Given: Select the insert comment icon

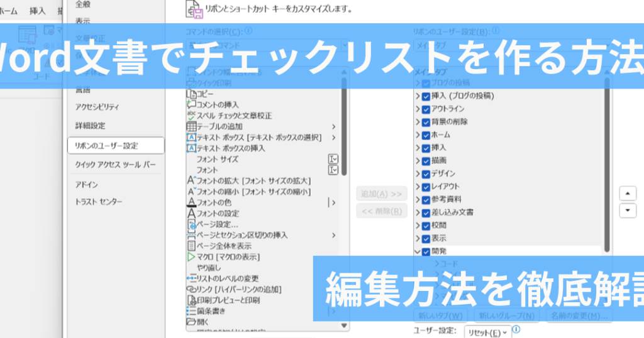Looking at the screenshot, I should tap(192, 104).
